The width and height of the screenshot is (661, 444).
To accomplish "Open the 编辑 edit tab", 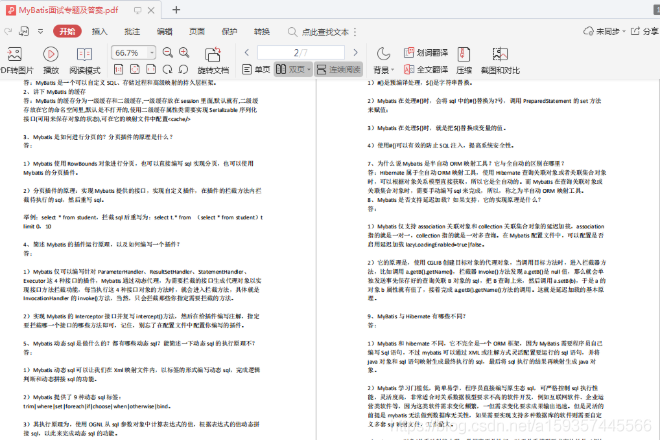I will [164, 32].
